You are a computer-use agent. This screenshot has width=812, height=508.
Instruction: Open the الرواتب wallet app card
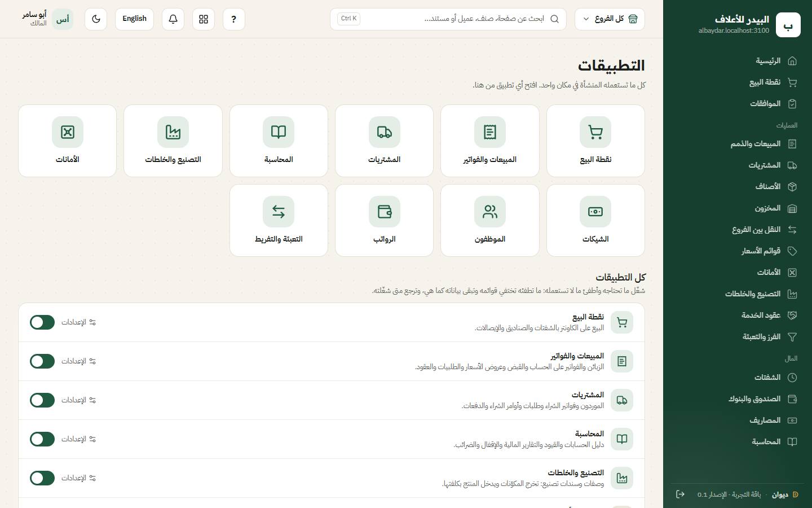tap(384, 220)
